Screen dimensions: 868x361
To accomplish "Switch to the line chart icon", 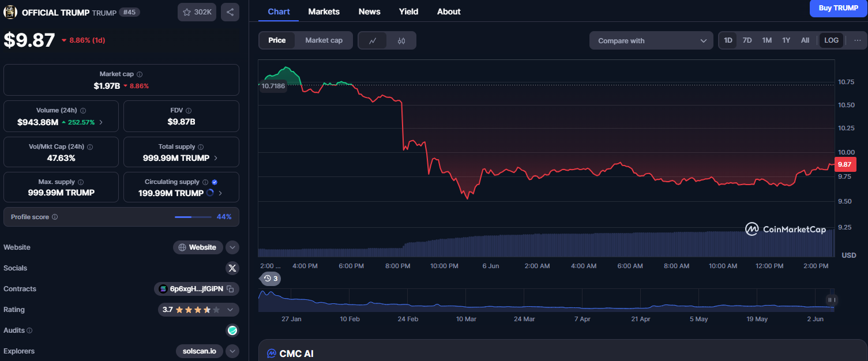I will pos(373,40).
